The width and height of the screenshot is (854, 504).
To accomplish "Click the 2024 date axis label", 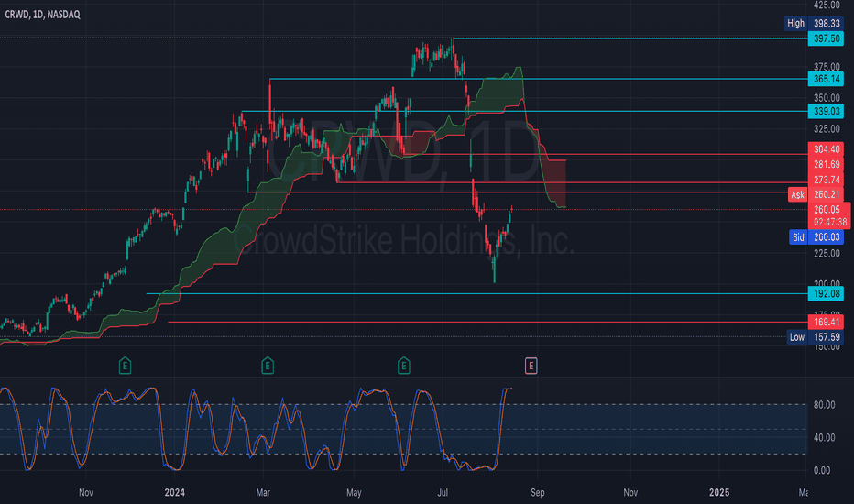I will (x=175, y=493).
